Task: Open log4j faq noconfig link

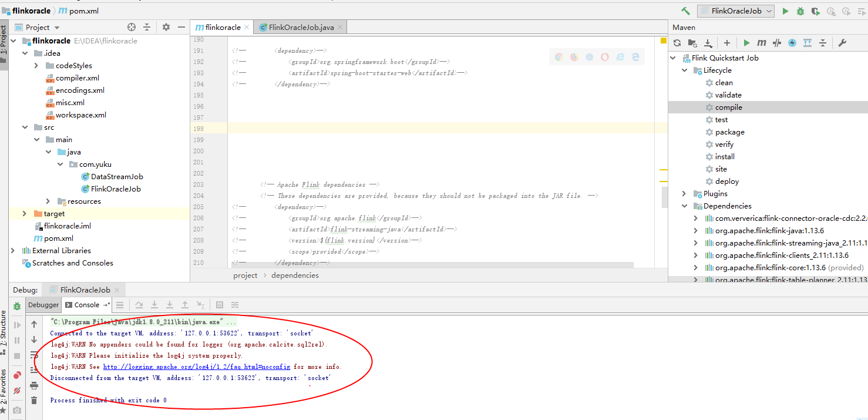Action: click(x=197, y=367)
